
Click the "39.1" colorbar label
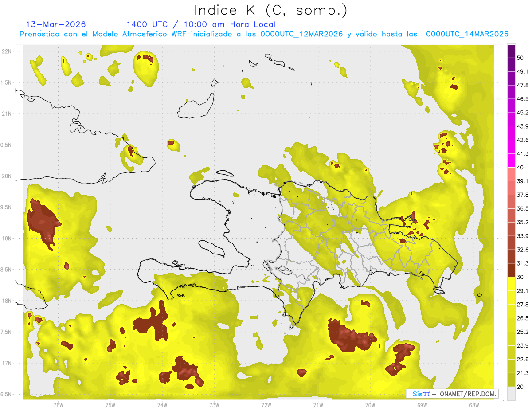[x=523, y=181]
